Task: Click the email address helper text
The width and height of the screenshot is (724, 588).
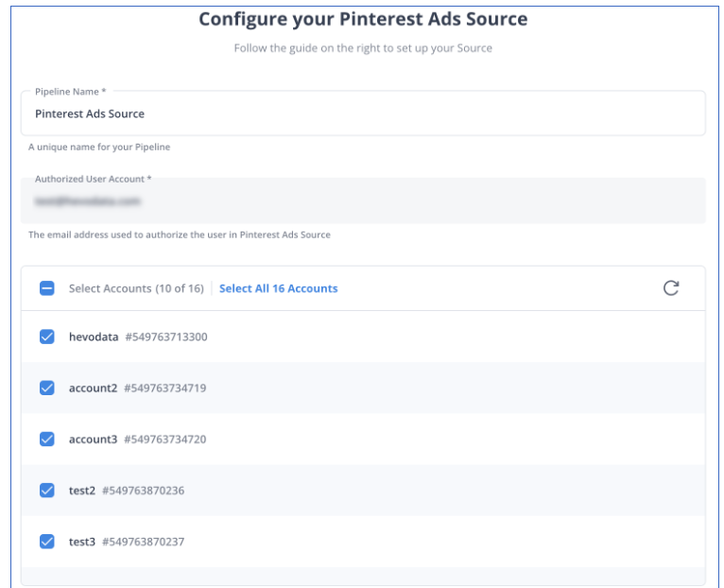Action: point(180,234)
